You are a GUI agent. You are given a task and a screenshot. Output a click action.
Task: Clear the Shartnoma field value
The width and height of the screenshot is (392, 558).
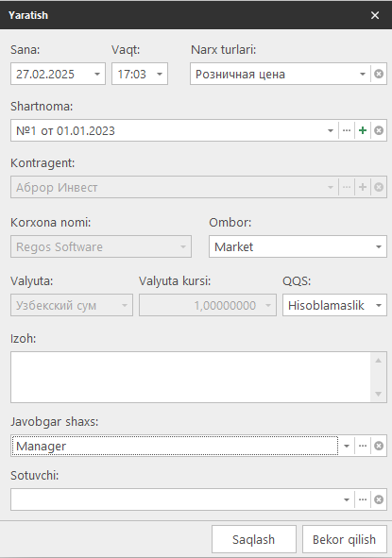[379, 130]
